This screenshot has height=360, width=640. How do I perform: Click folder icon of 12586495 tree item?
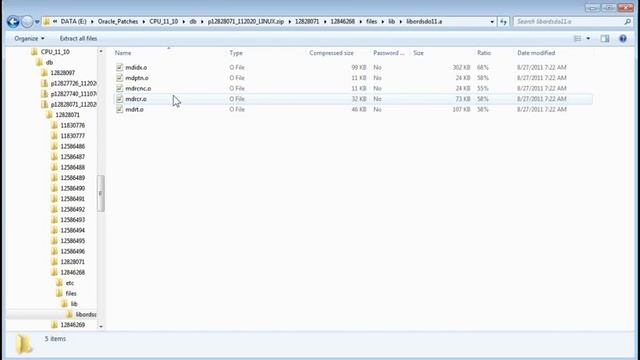[55, 241]
